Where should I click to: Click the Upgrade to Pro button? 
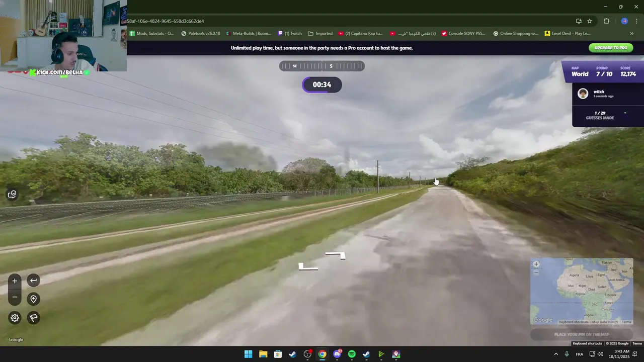(x=611, y=48)
